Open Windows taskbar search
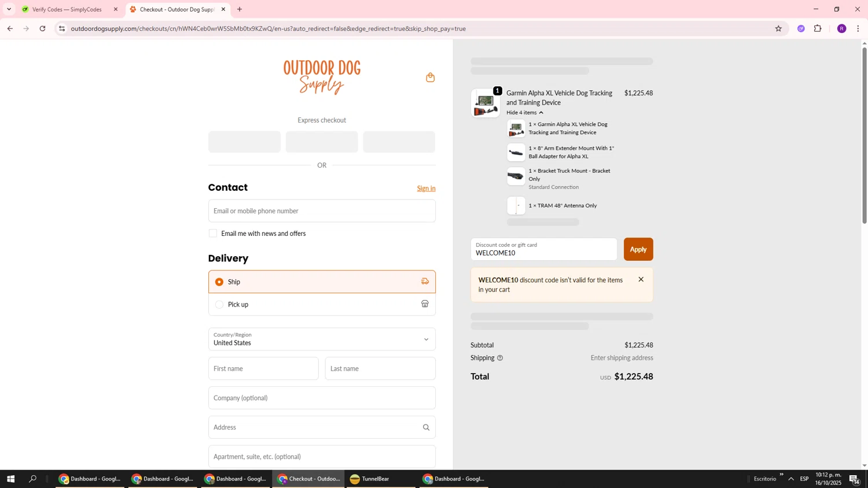Image resolution: width=868 pixels, height=488 pixels. pos(33,479)
